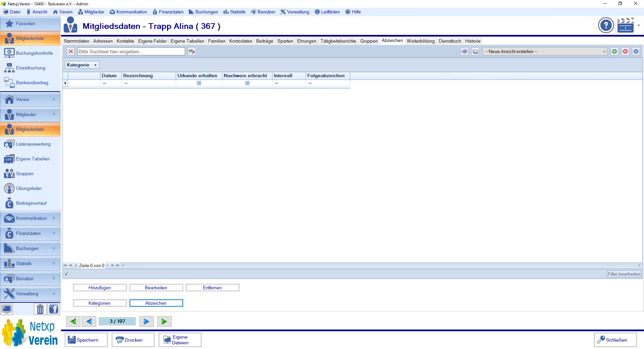The width and height of the screenshot is (644, 349).
Task: Click the red delete view icon
Action: [625, 51]
